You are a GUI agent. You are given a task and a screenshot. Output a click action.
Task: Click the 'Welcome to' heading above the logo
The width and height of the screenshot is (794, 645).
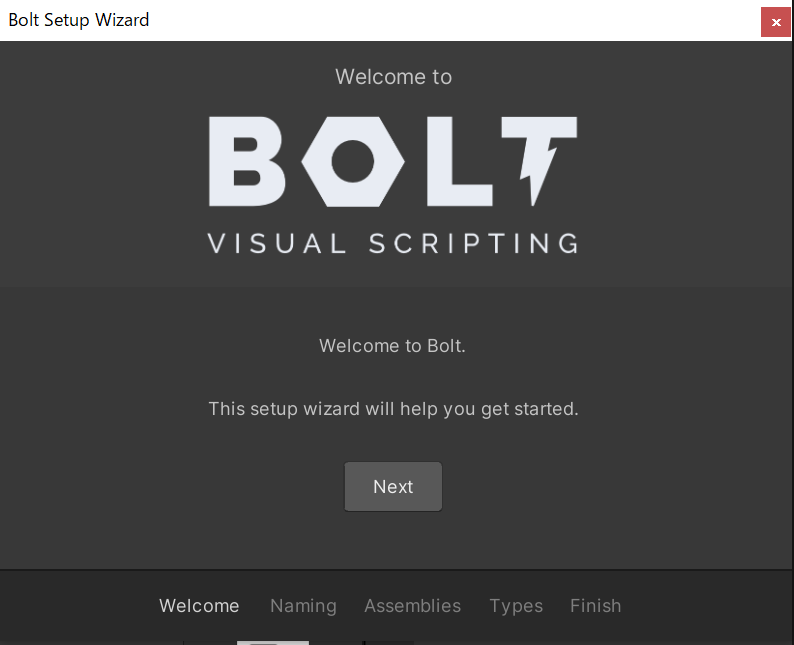(393, 77)
